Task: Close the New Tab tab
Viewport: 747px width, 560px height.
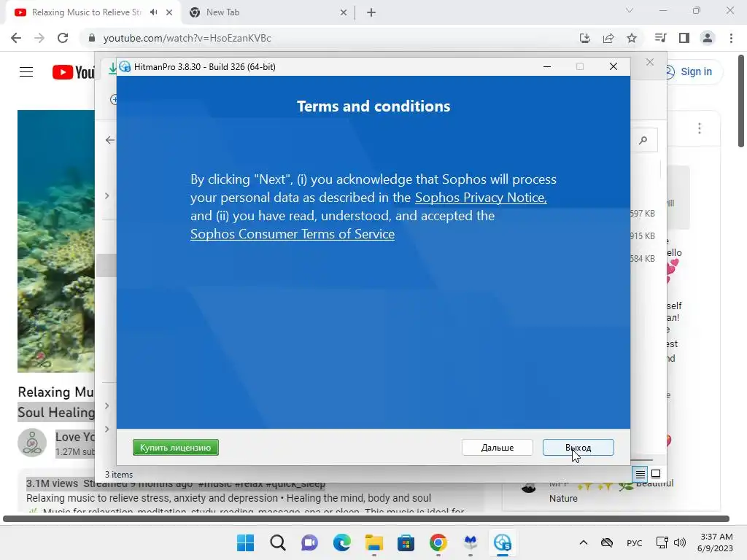Action: pos(344,12)
